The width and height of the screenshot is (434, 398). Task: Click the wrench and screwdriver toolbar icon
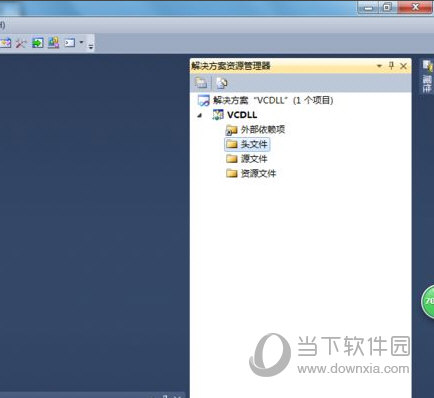pyautogui.click(x=21, y=43)
